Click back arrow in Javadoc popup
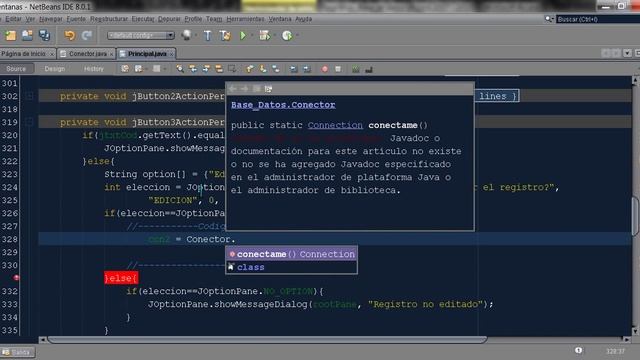 233,89
